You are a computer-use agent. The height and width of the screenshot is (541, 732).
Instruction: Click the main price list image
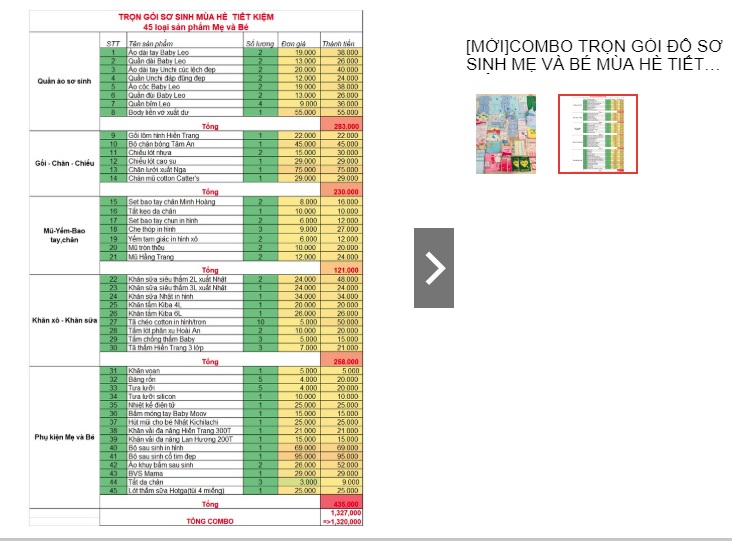click(196, 268)
